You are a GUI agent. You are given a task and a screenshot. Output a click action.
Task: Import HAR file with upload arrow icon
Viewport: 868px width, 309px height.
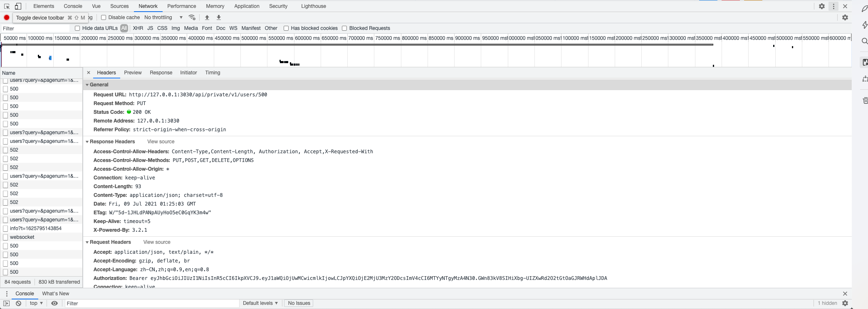pos(207,17)
